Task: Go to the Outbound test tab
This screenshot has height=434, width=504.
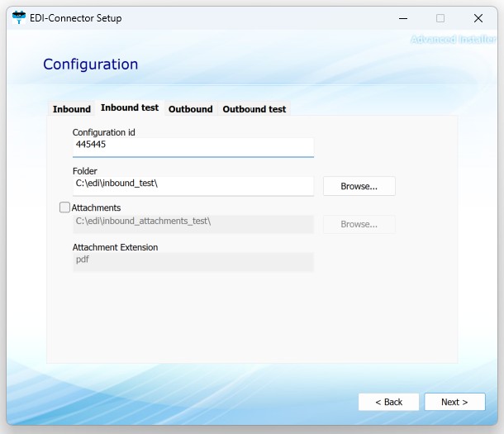Action: point(254,109)
